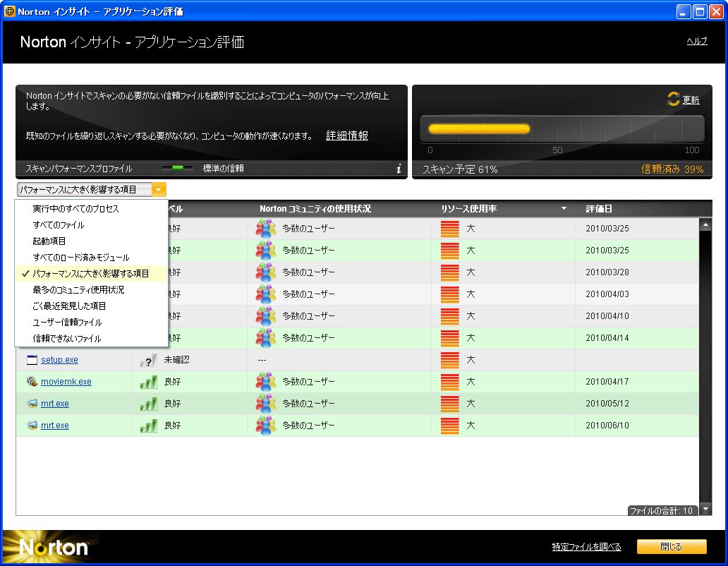
Task: Click the 未確認 trust level text
Action: point(176,360)
